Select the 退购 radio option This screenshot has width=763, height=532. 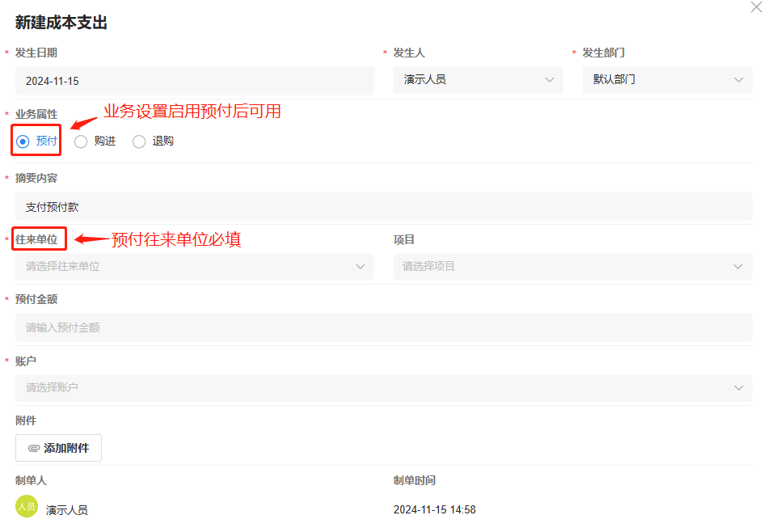(139, 141)
